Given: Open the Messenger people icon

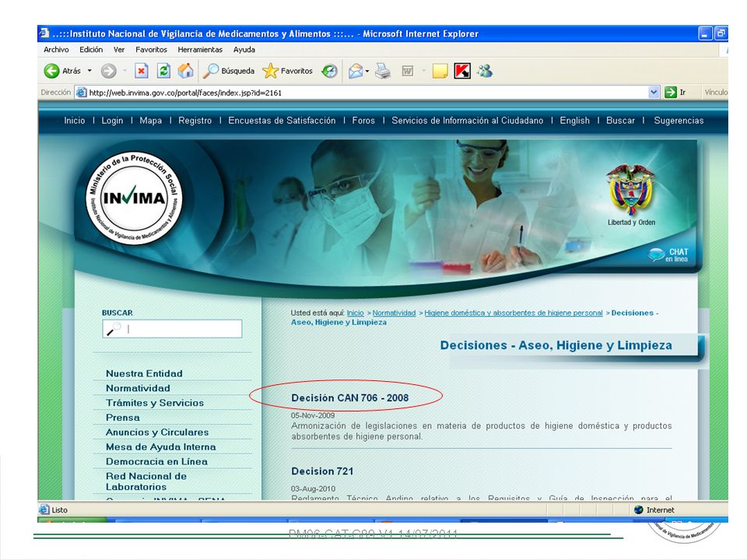Looking at the screenshot, I should point(485,71).
